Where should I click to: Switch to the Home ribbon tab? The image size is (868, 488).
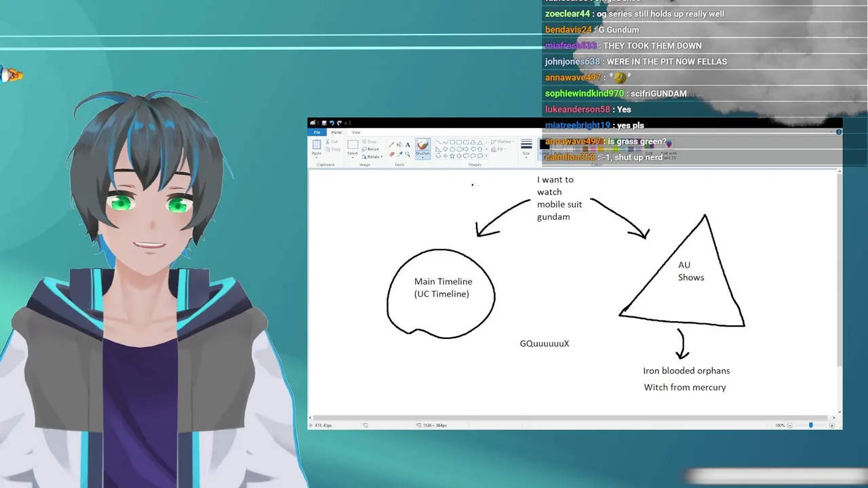point(336,132)
